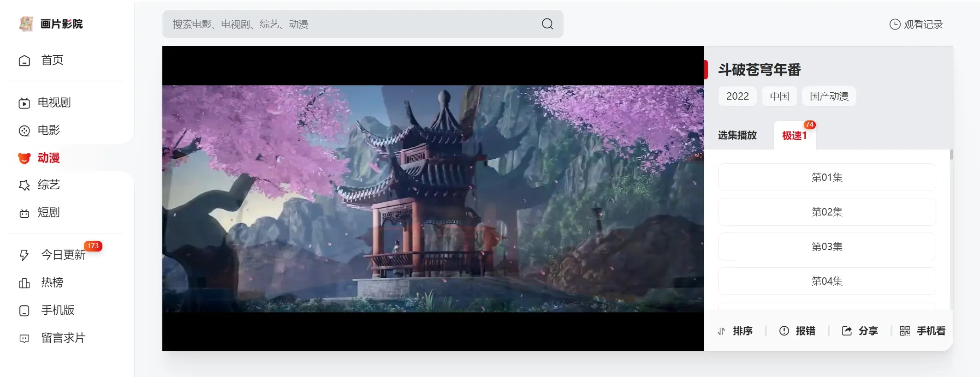Viewport: 980px width, 377px height.
Task: Go to the 电影 section
Action: coord(39,130)
